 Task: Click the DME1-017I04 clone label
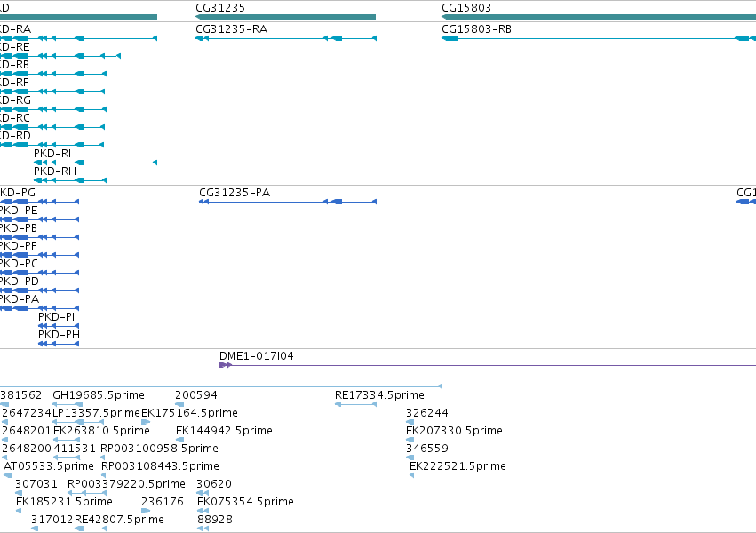coord(257,355)
